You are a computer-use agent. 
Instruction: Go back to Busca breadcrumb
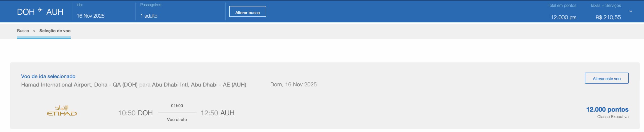point(23,31)
